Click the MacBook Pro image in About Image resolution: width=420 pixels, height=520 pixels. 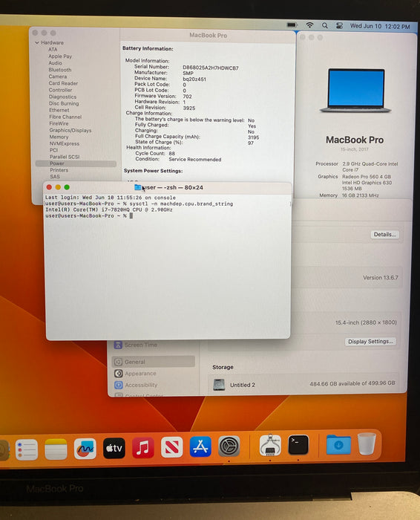pyautogui.click(x=355, y=91)
